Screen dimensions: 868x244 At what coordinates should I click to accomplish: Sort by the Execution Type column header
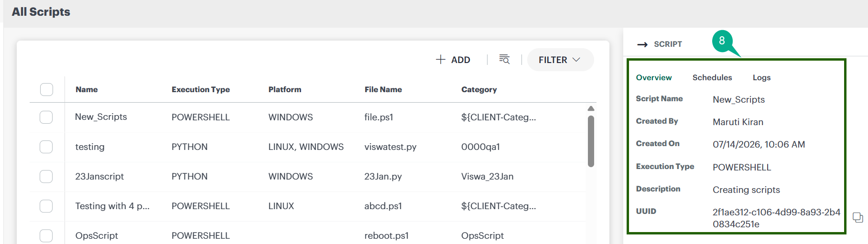click(201, 89)
